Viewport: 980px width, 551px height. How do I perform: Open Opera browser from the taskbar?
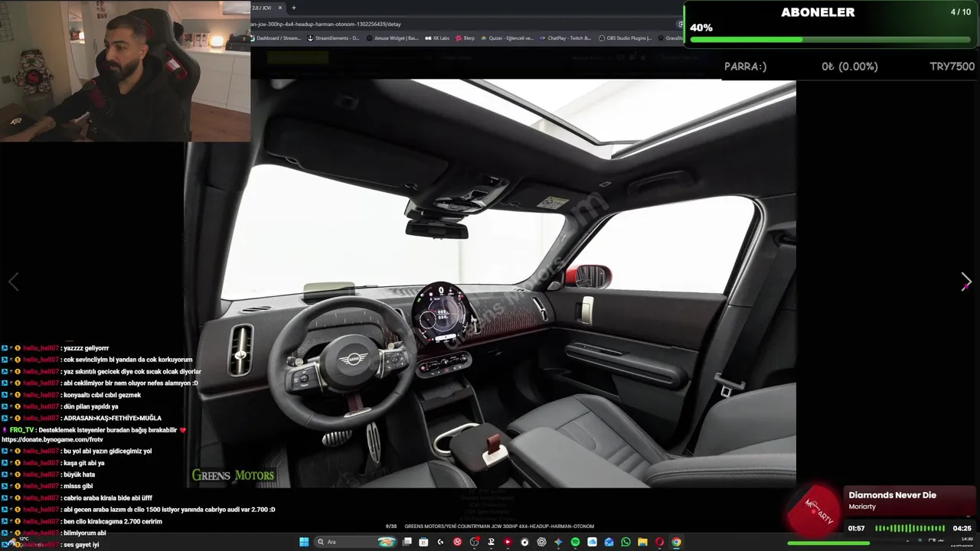point(659,542)
